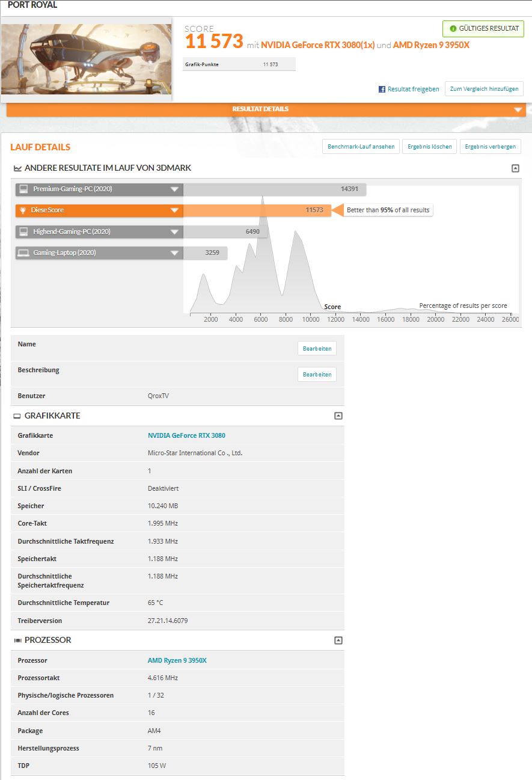Click the monitor icon on Highend-Gaming-PC row
Screen dimensions: 532x780
(x=23, y=232)
